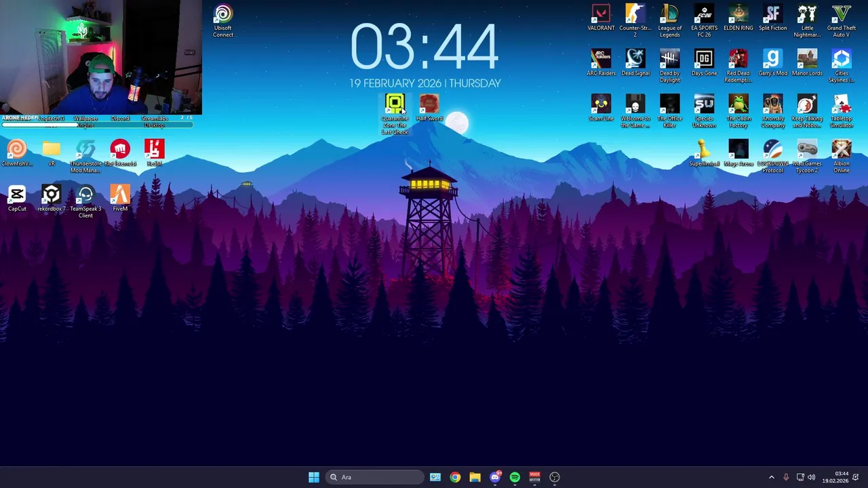
Task: Select the Little Nightmares shortcut
Action: pyautogui.click(x=807, y=21)
